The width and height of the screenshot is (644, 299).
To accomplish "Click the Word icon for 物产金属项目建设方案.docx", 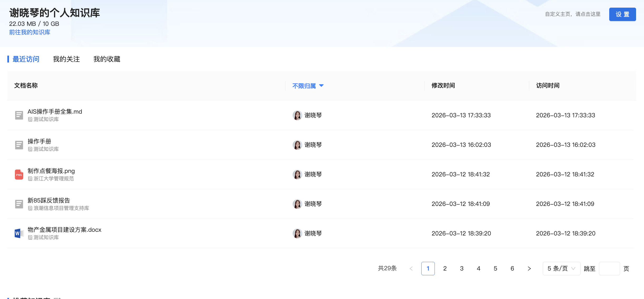I will coord(19,233).
